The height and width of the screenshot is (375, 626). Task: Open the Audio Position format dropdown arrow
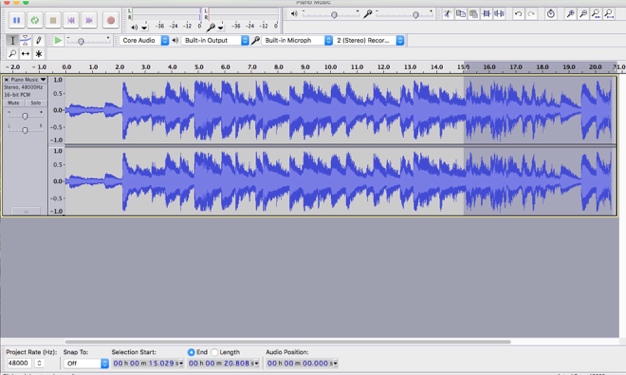[336, 363]
